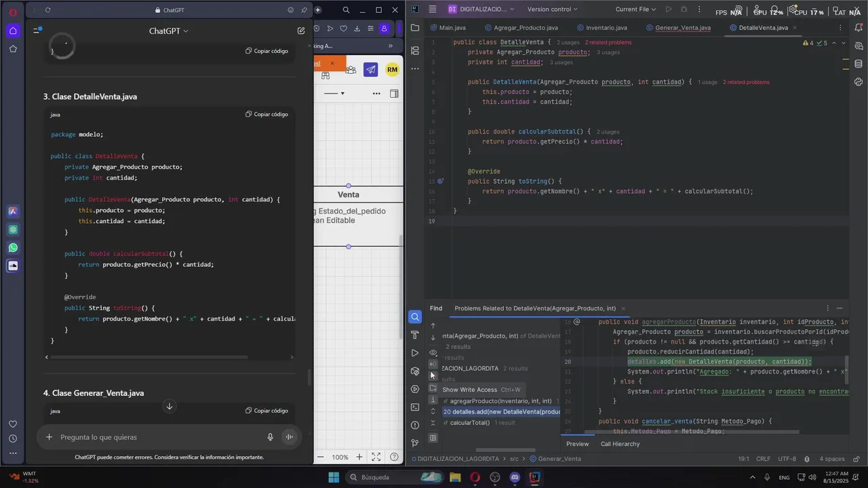
Task: Open Find panel options three-dot menu
Action: (827, 308)
